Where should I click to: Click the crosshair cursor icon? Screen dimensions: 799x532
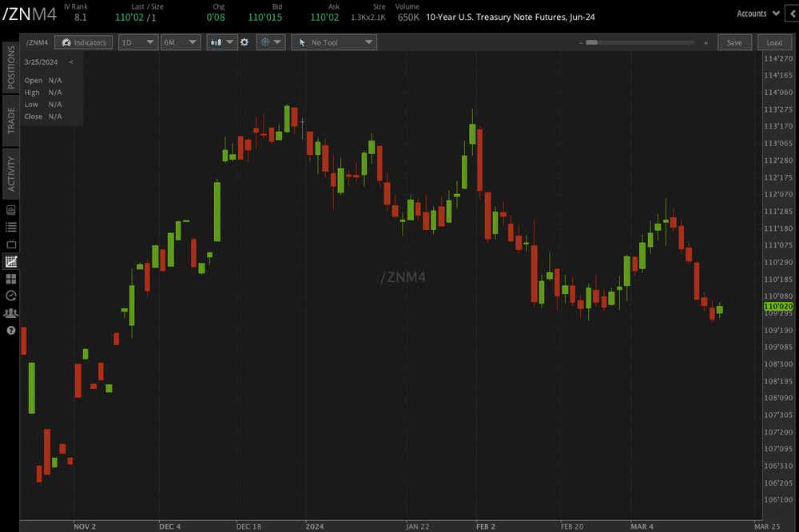[267, 42]
